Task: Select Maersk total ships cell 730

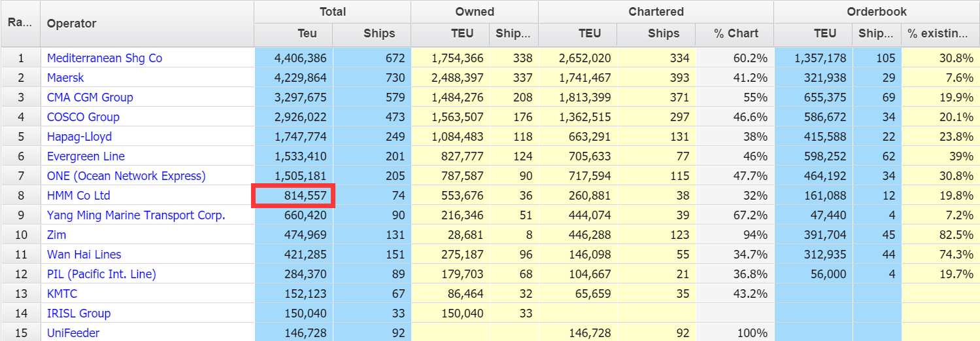Action: (x=372, y=78)
